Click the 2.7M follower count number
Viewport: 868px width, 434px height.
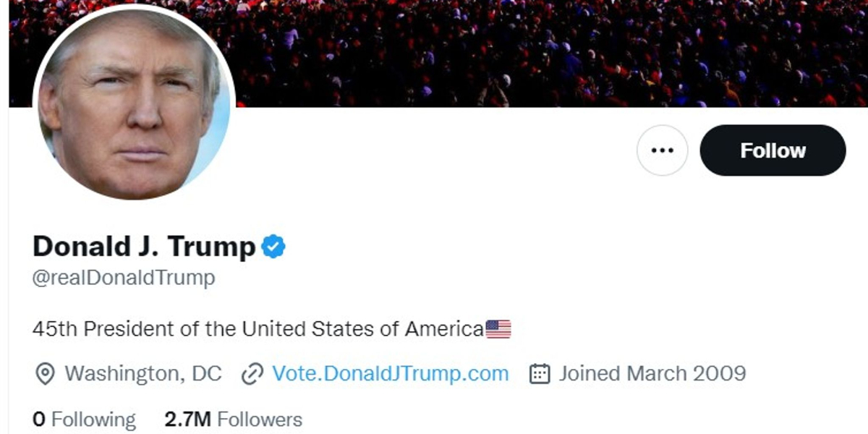pos(187,420)
